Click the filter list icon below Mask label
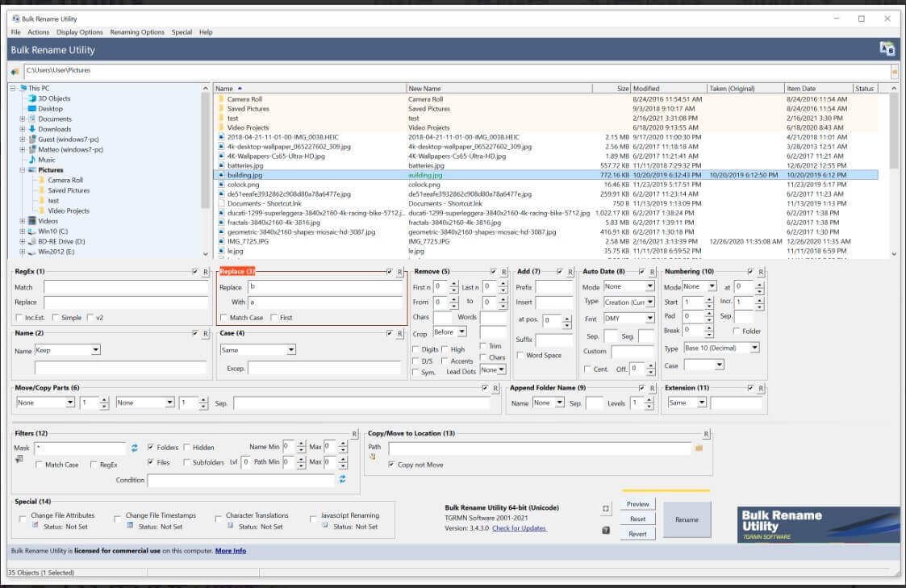Screen dimensions: 906x588 [19, 460]
